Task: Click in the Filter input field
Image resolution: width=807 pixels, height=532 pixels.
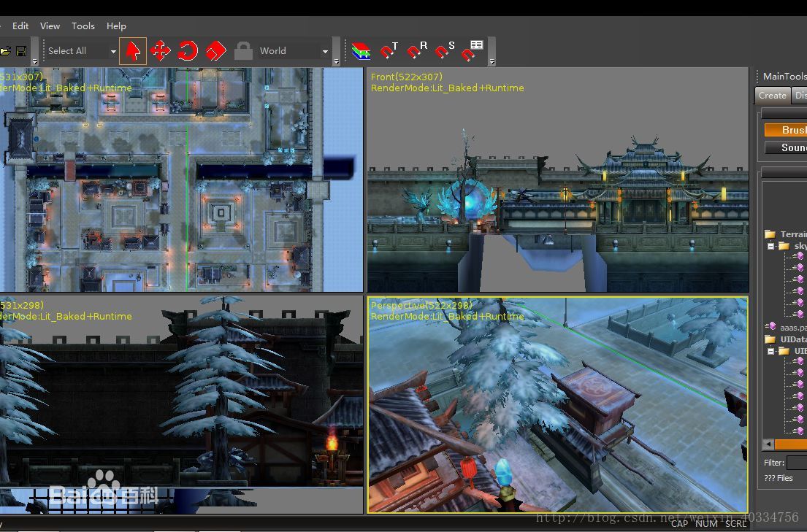Action: [796, 462]
